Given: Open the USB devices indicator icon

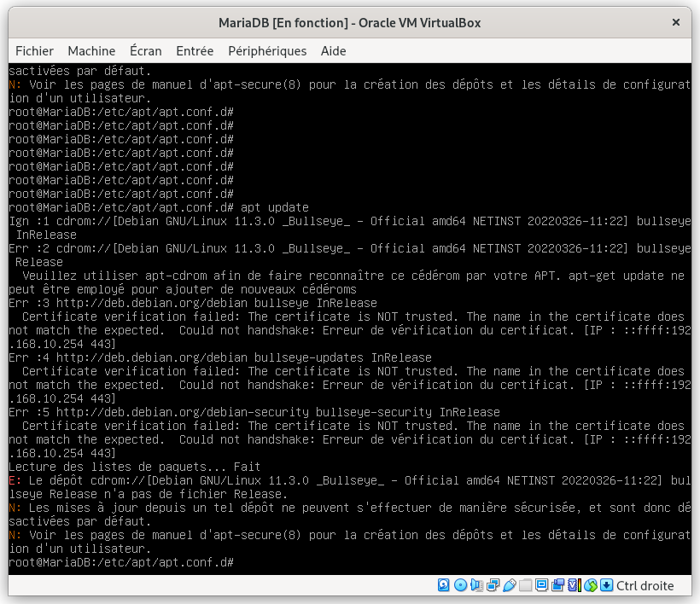Looking at the screenshot, I should [510, 585].
